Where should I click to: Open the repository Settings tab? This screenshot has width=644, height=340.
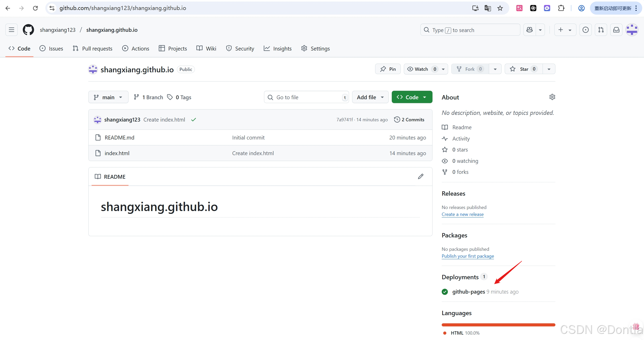tap(315, 48)
